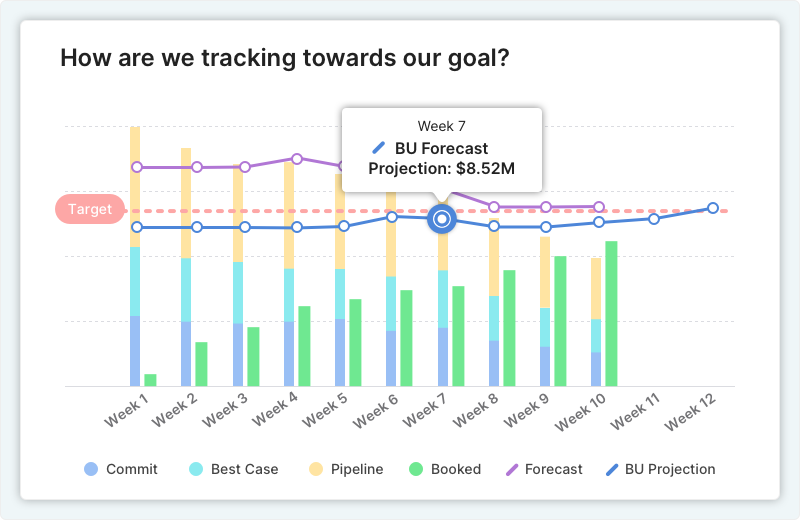Viewport: 800px width, 520px height.
Task: Click the Week 9 green Booked bar
Action: 560,320
